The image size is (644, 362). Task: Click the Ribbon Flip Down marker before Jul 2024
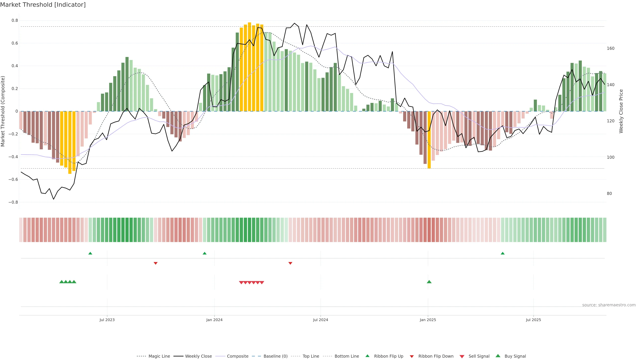[290, 263]
